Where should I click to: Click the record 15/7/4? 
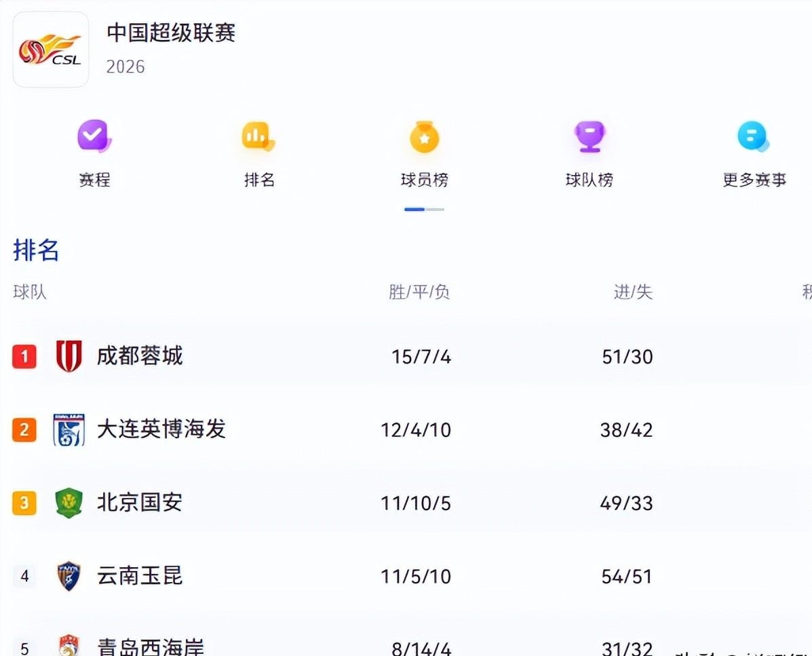point(421,357)
